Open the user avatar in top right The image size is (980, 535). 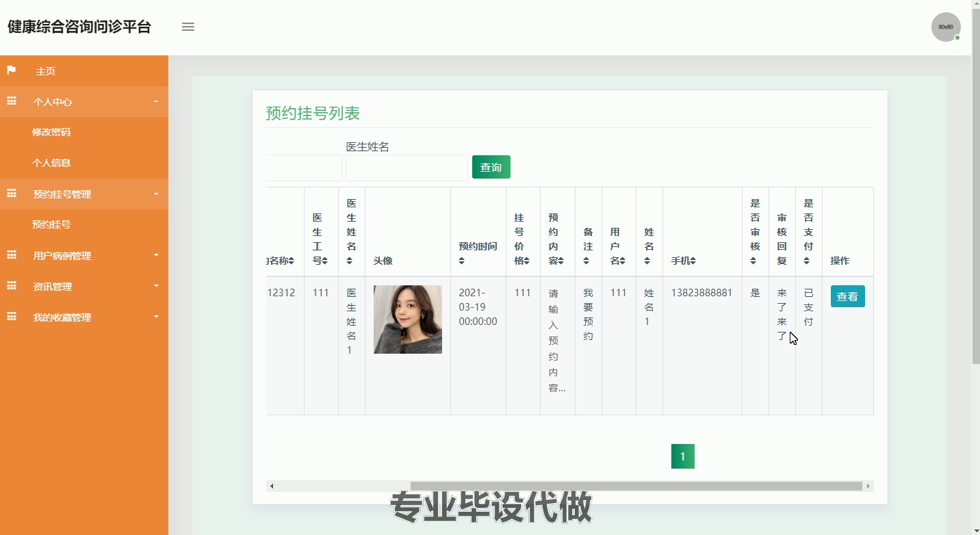[x=946, y=27]
